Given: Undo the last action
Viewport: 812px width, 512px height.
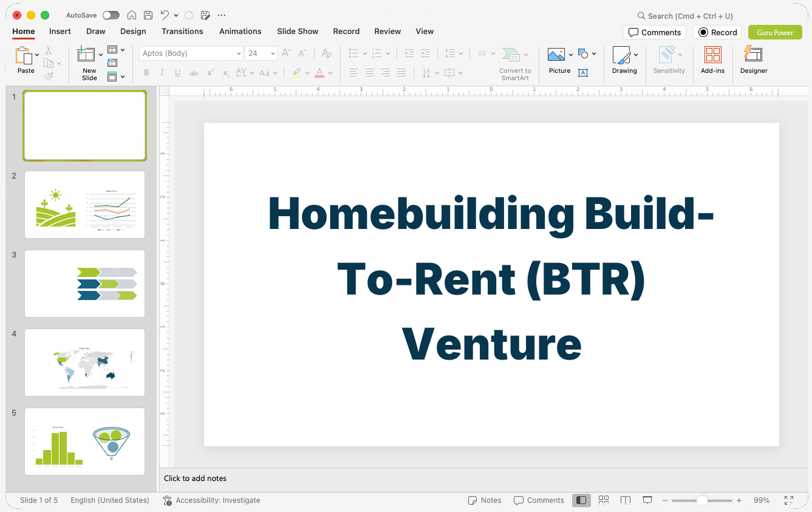Looking at the screenshot, I should (165, 15).
